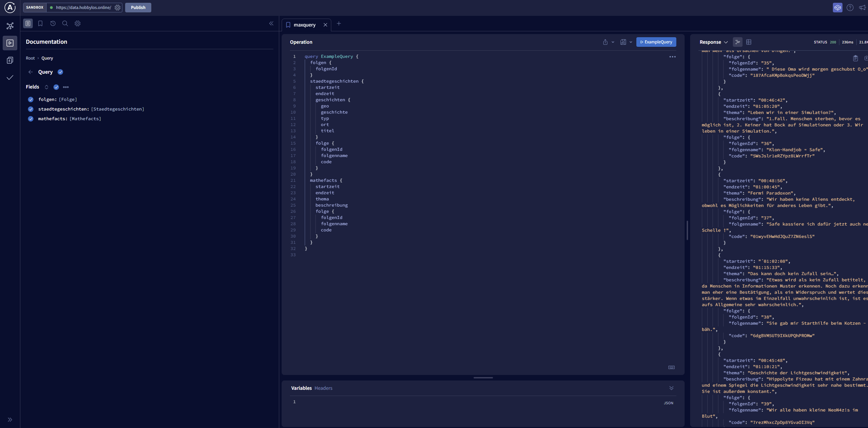The width and height of the screenshot is (868, 428).
Task: Open search icon in documentation panel
Action: point(65,23)
